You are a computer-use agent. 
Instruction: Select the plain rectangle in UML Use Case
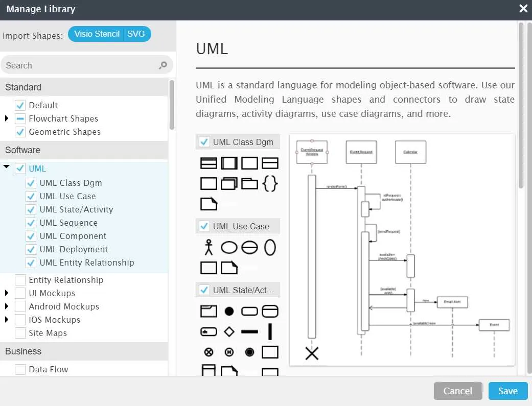(209, 268)
